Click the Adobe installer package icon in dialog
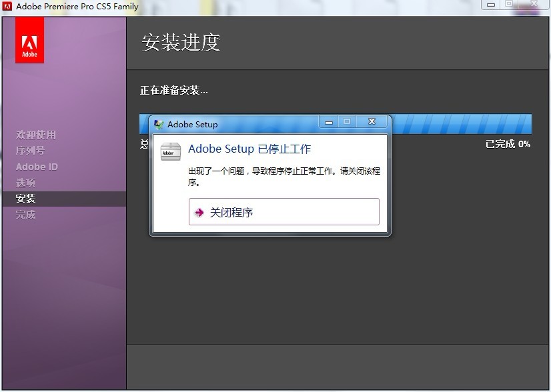 click(x=170, y=151)
